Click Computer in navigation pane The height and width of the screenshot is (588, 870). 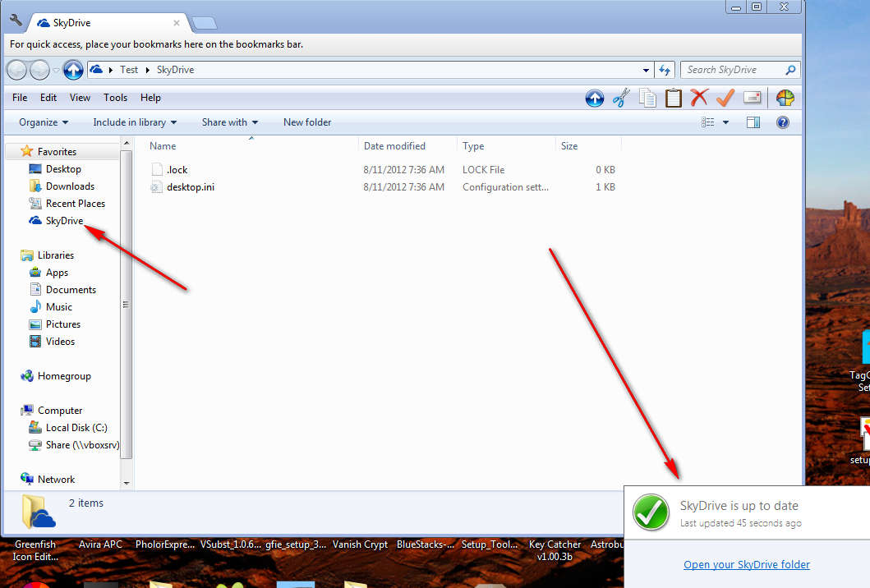(59, 410)
